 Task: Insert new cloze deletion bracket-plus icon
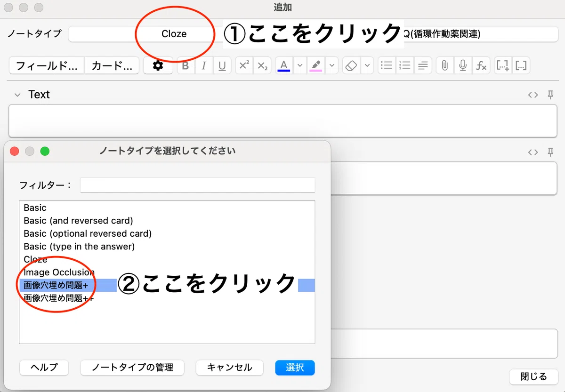point(503,66)
